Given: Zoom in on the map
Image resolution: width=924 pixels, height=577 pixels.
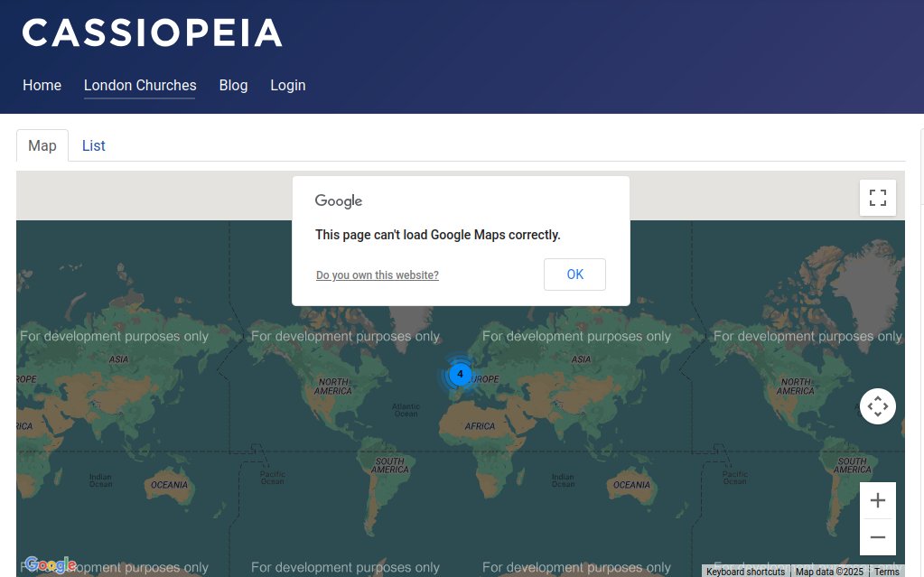Looking at the screenshot, I should (877, 500).
